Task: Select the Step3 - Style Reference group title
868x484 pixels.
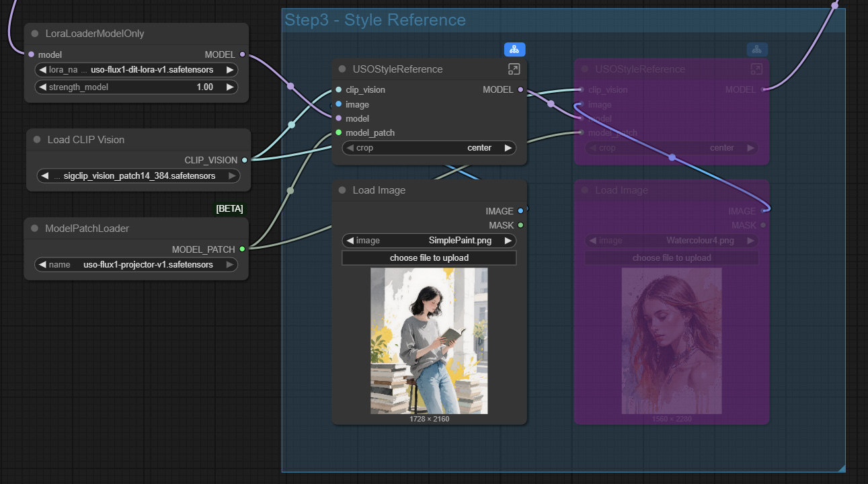Action: click(375, 20)
